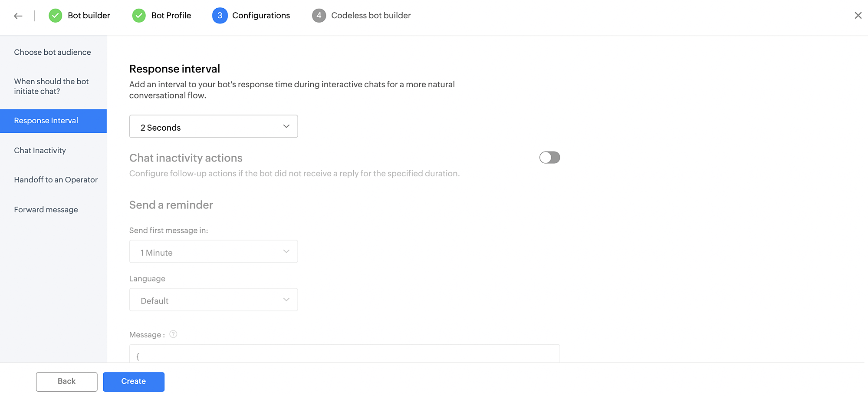Click inside the Message text field

[345, 353]
